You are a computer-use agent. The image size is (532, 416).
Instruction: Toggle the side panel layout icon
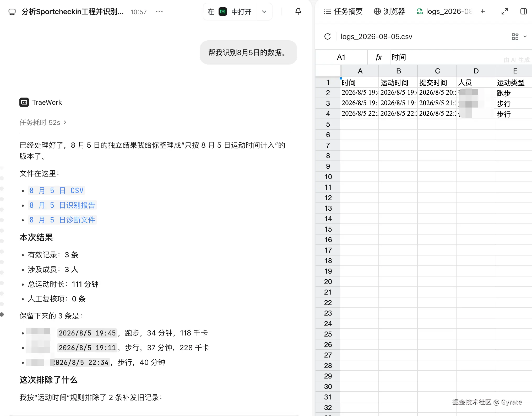click(524, 12)
